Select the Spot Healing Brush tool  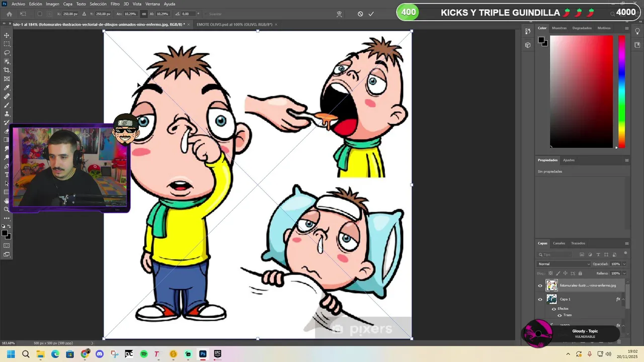coord(7,96)
